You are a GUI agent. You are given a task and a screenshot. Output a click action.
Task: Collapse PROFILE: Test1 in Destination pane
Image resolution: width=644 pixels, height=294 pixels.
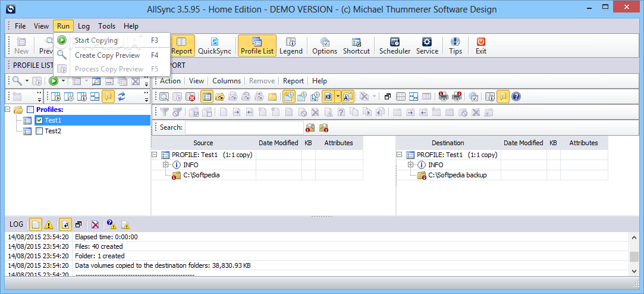tap(399, 155)
